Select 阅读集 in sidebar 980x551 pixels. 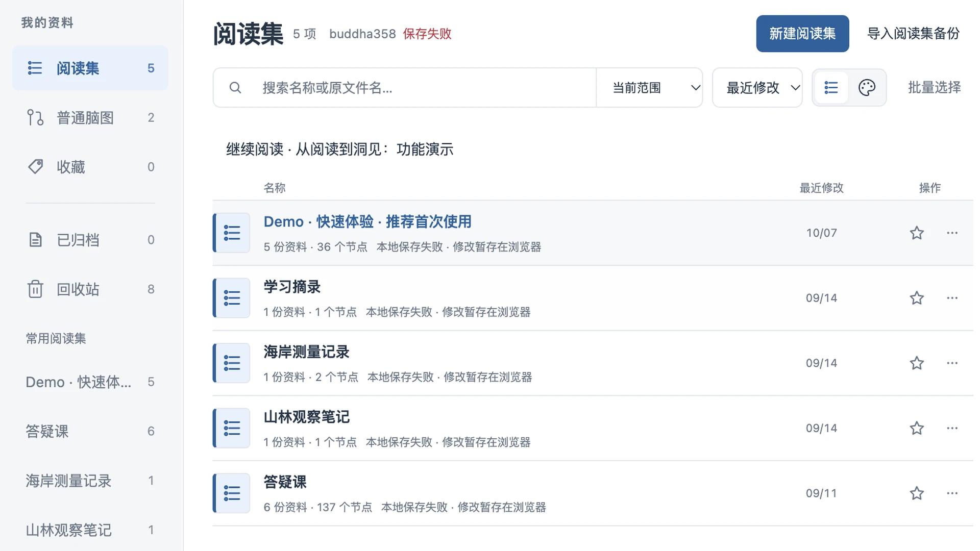(x=90, y=68)
